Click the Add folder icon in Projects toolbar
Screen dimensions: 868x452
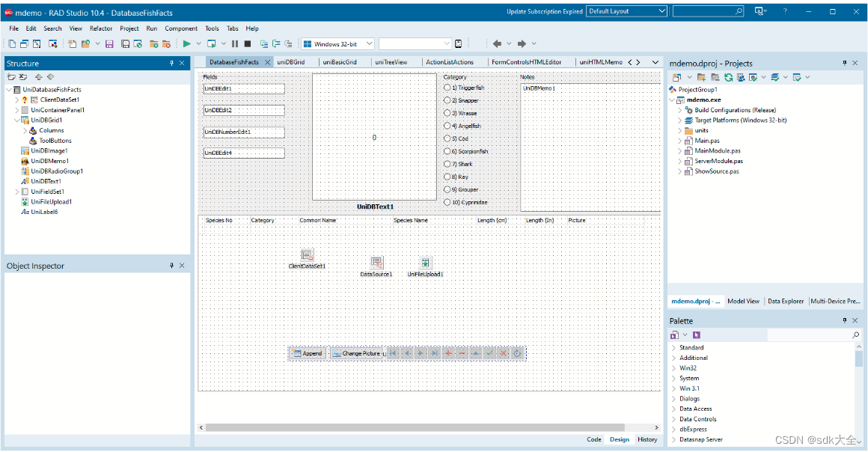[701, 78]
